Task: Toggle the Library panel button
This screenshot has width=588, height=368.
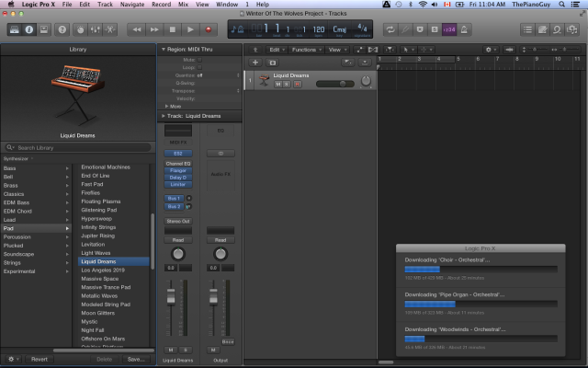Action: point(15,29)
